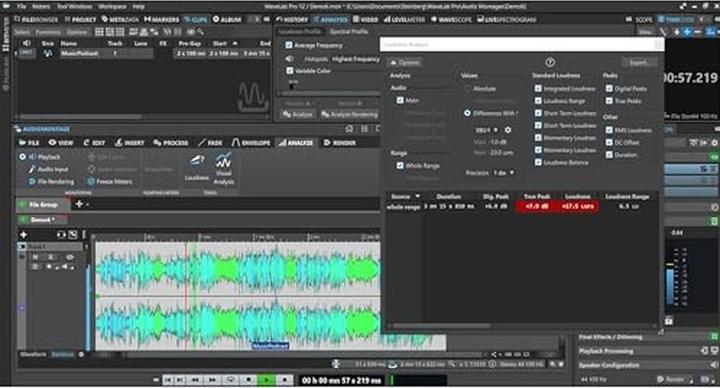
Task: Toggle Digital Peaks checkbox
Action: 609,88
